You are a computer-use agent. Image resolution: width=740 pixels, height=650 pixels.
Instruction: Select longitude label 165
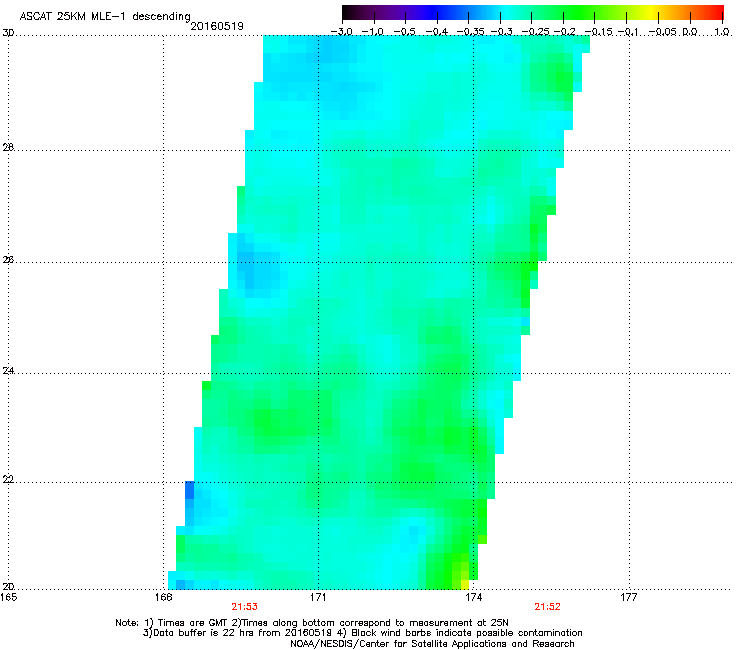(x=8, y=597)
